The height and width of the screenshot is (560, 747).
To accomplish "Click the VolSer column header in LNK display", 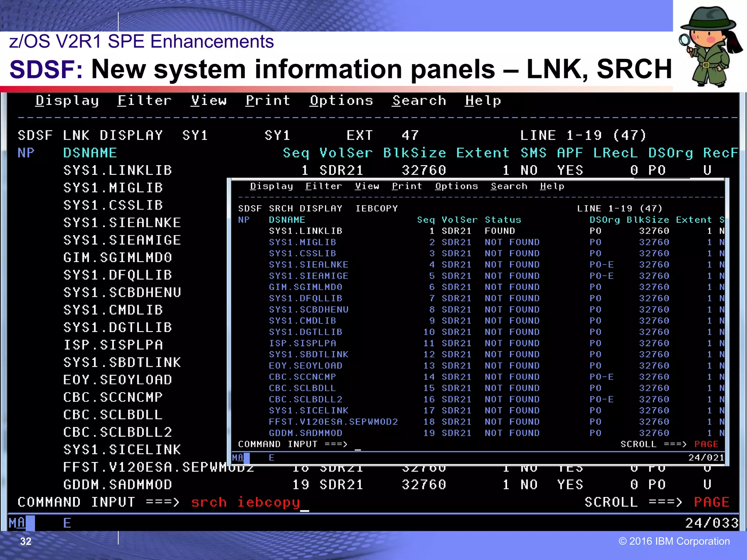I will tap(346, 153).
